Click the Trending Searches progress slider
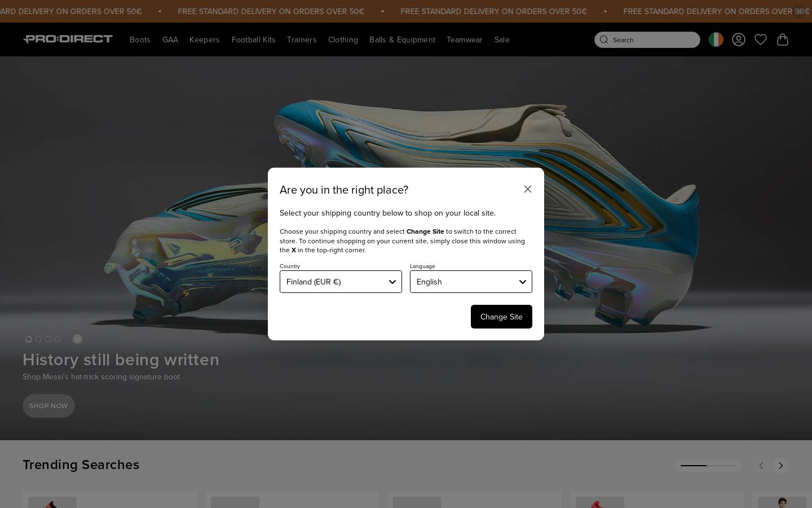The height and width of the screenshot is (508, 812). [x=708, y=466]
